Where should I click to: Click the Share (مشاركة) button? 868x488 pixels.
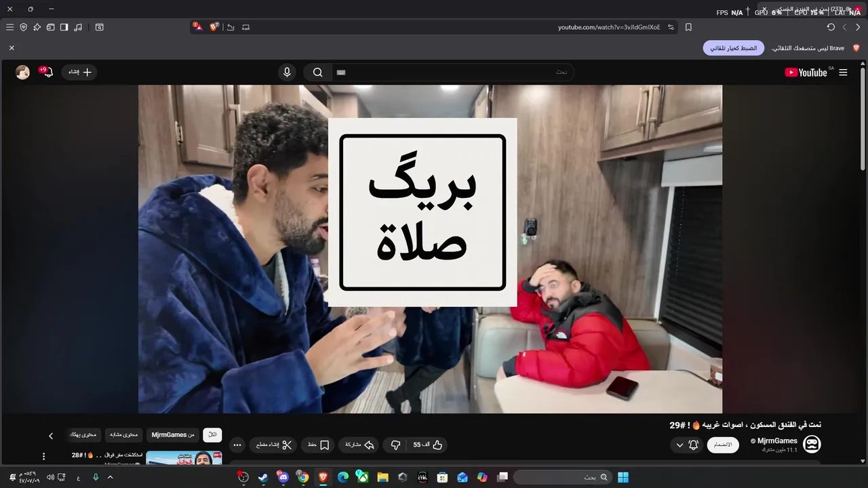tap(359, 445)
